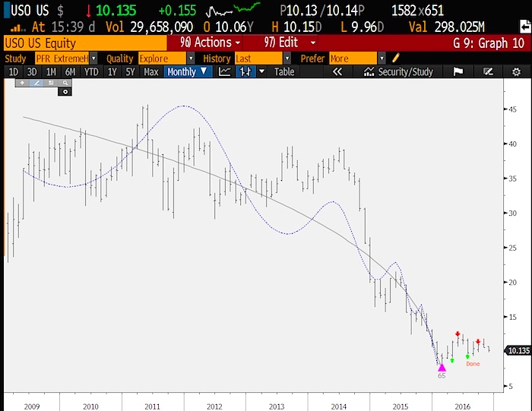Open the Prefer dropdown arrow
Viewport: 532px width, 411px height.
coord(382,58)
